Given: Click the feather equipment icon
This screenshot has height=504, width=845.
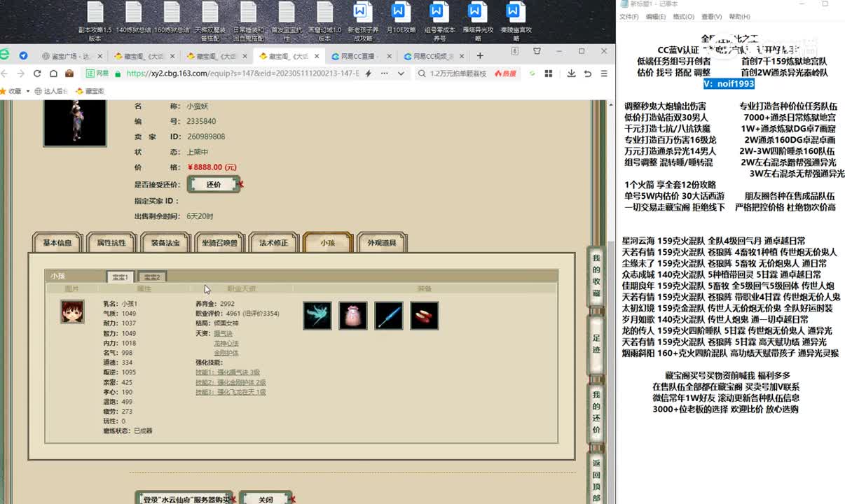Looking at the screenshot, I should 317,316.
